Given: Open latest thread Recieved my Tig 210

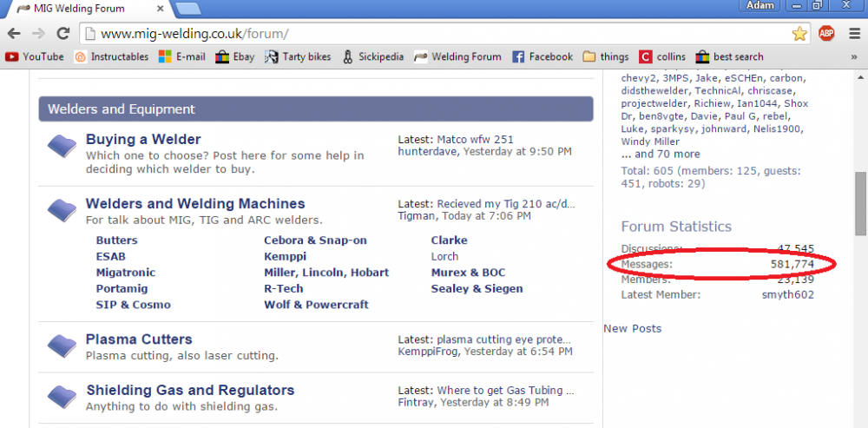Looking at the screenshot, I should (x=506, y=204).
